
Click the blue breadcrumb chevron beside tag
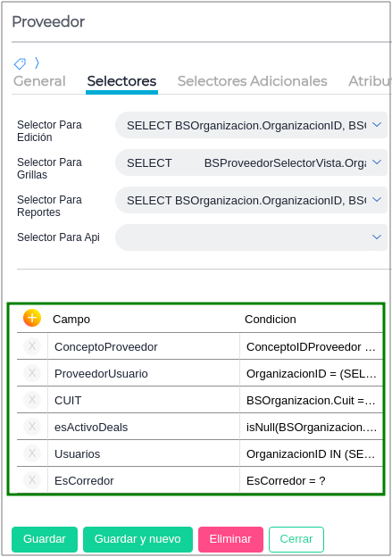coord(37,62)
